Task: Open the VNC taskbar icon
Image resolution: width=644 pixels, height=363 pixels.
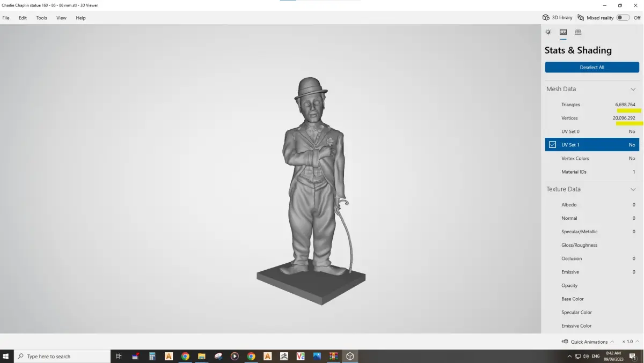Action: pos(301,356)
